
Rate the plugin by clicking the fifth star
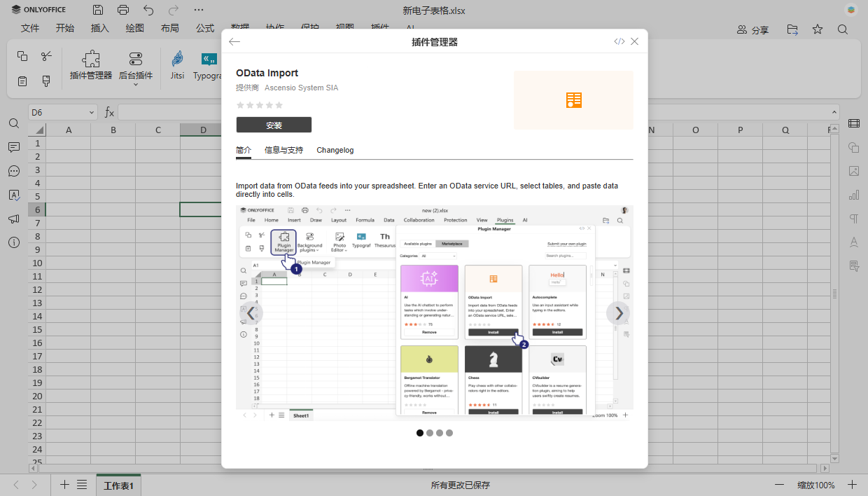279,104
